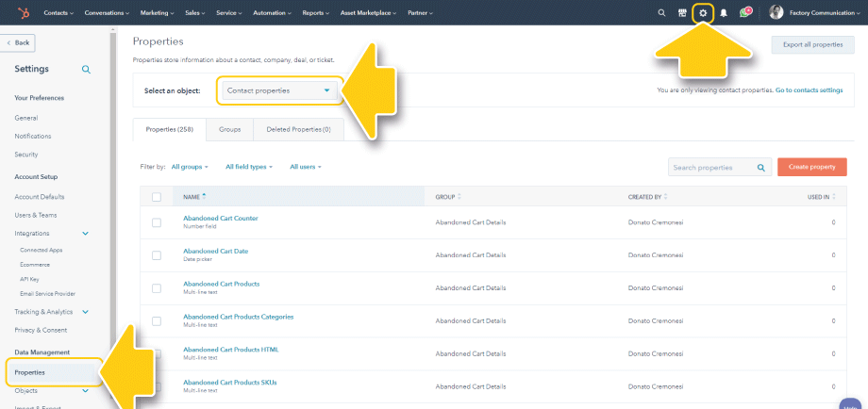
Task: Open the All users filter
Action: pyautogui.click(x=306, y=167)
